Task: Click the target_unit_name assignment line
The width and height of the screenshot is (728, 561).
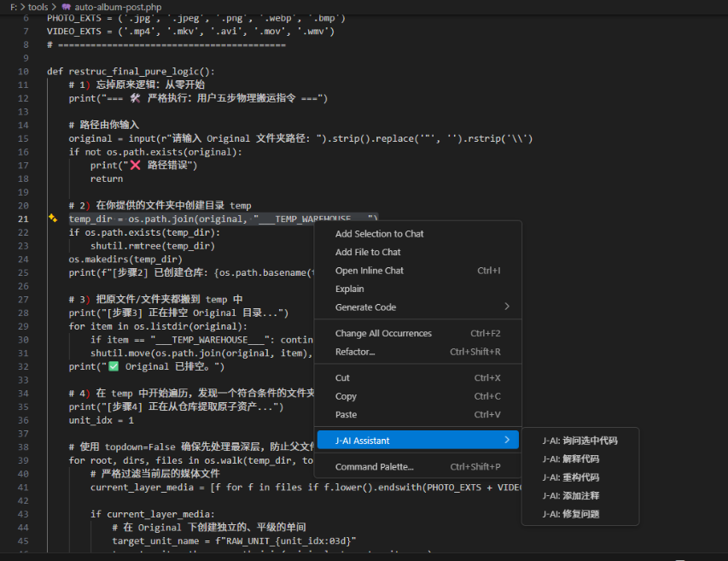Action: point(234,541)
